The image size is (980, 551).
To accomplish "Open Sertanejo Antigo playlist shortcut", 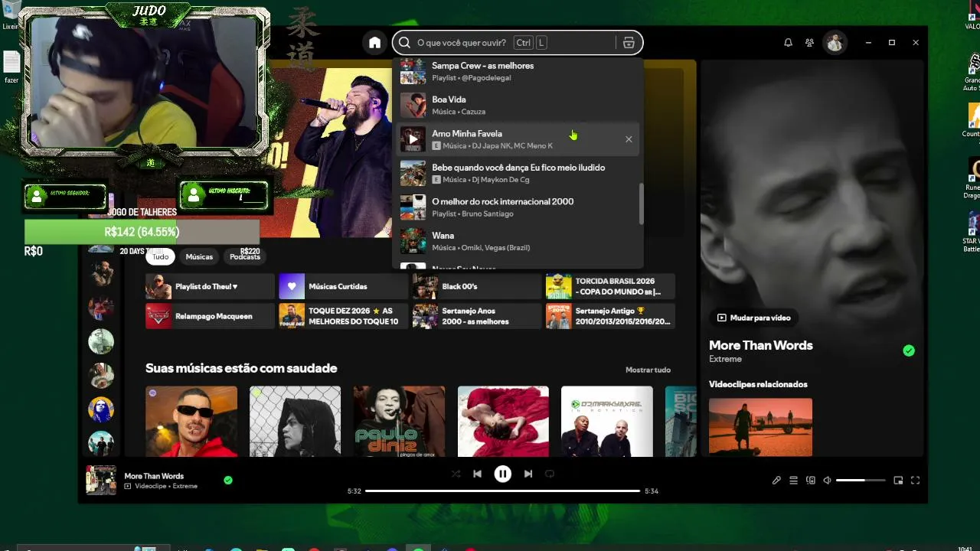I will (610, 316).
